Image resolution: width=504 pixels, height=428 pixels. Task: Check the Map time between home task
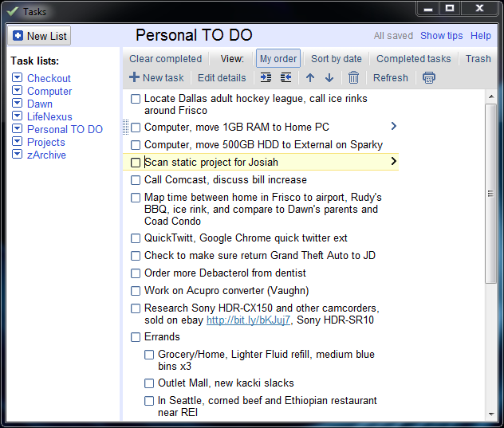click(x=136, y=198)
